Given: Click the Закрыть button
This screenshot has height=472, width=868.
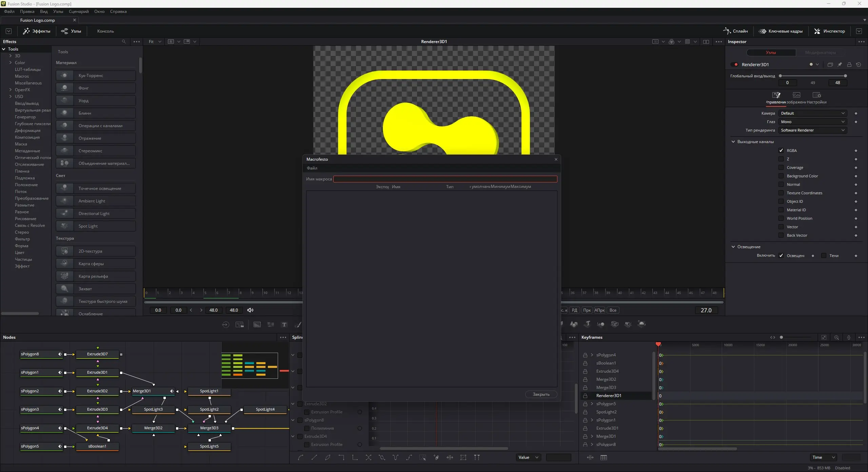Looking at the screenshot, I should point(541,394).
